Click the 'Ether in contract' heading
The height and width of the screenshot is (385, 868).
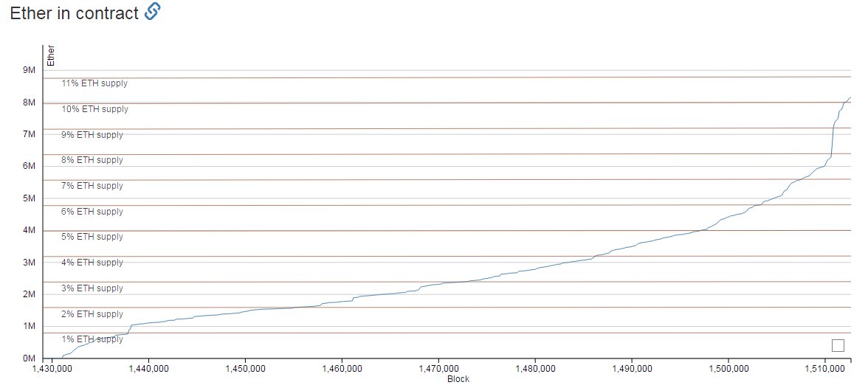(x=74, y=13)
